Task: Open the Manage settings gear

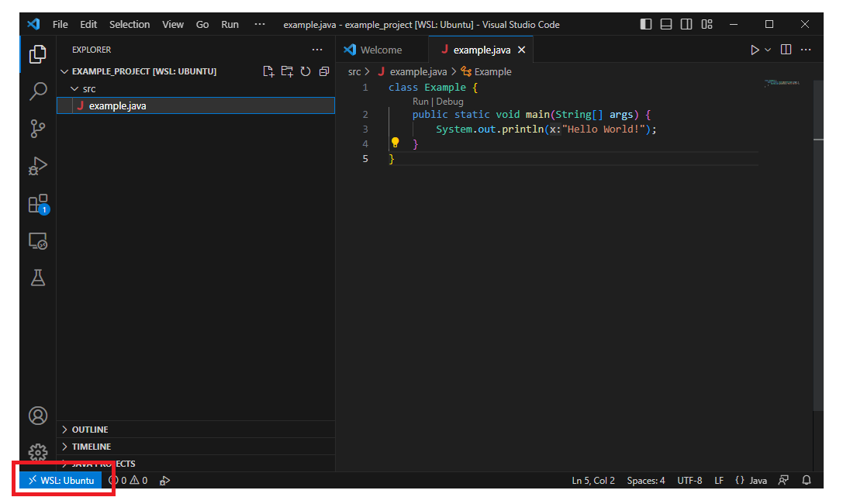Action: coord(37,452)
